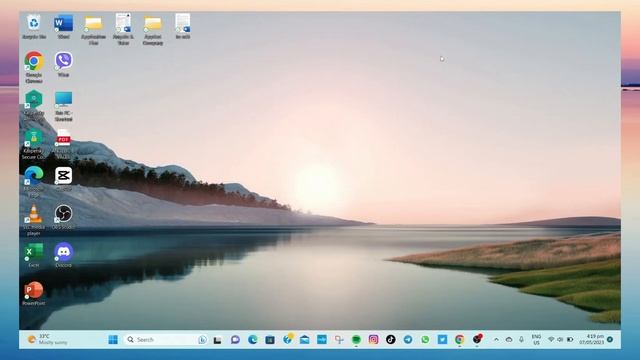Open Microsoft Store from the taskbar

[270, 340]
